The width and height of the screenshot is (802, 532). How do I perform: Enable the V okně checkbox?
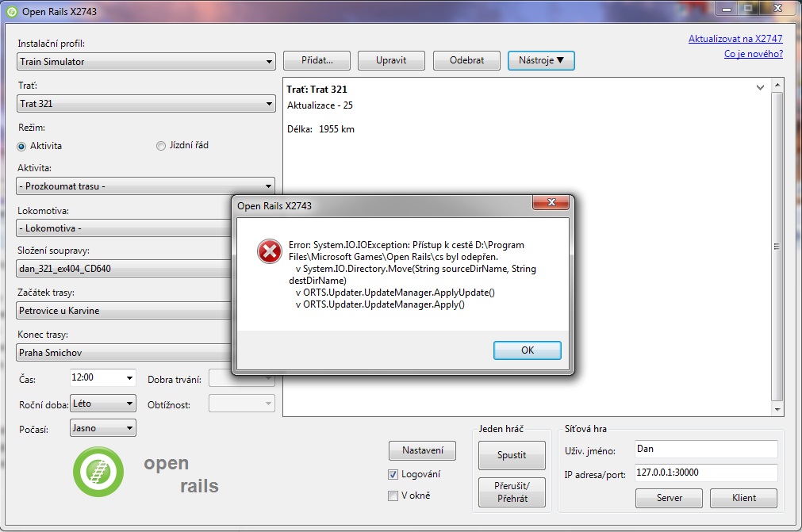click(x=393, y=496)
